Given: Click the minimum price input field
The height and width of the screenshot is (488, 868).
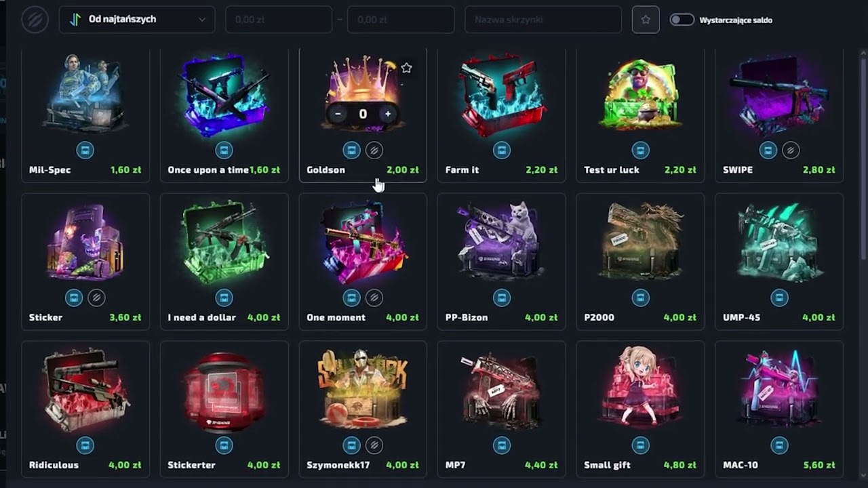Looking at the screenshot, I should [x=279, y=20].
